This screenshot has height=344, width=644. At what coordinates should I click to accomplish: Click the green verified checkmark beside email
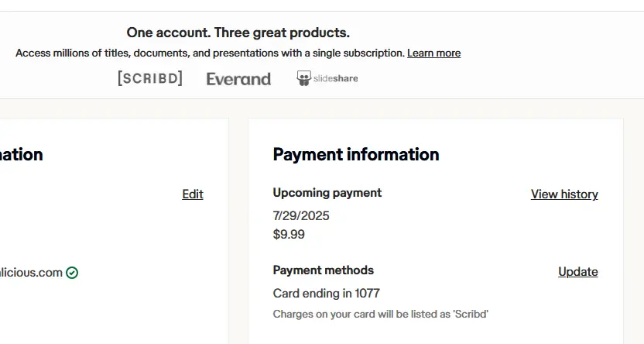[72, 273]
